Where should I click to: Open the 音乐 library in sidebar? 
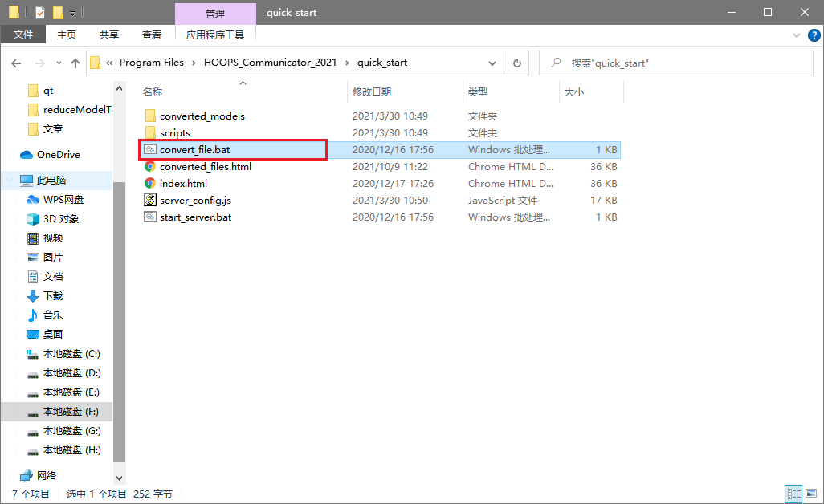click(52, 315)
